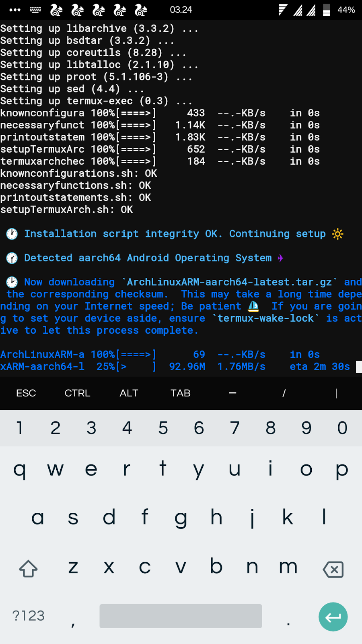
Task: Tap the three dots notification icon
Action: tap(15, 10)
